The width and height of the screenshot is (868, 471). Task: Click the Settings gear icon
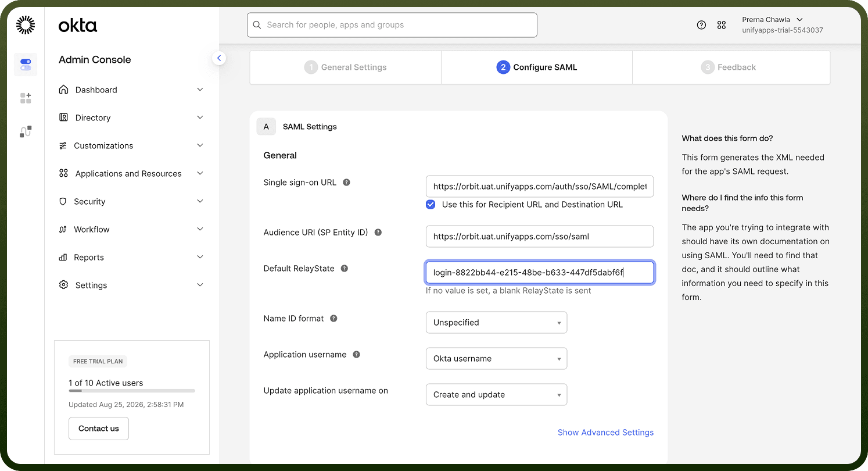(x=64, y=285)
